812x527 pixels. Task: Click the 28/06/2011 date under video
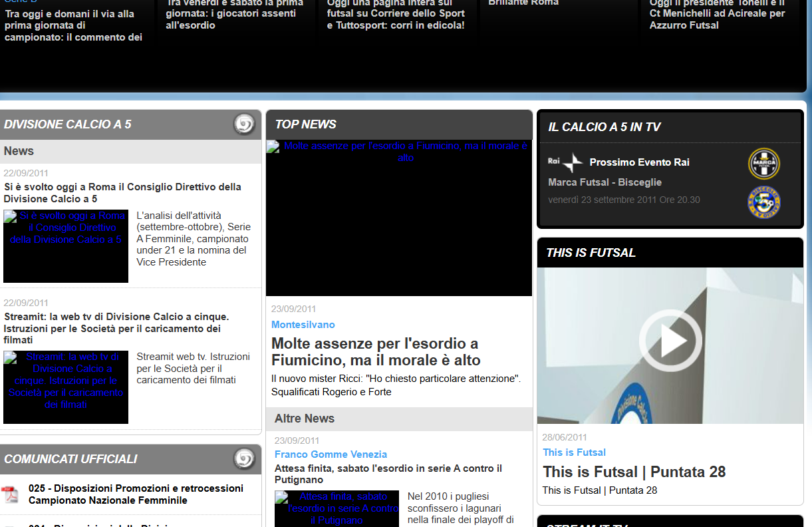(x=565, y=438)
